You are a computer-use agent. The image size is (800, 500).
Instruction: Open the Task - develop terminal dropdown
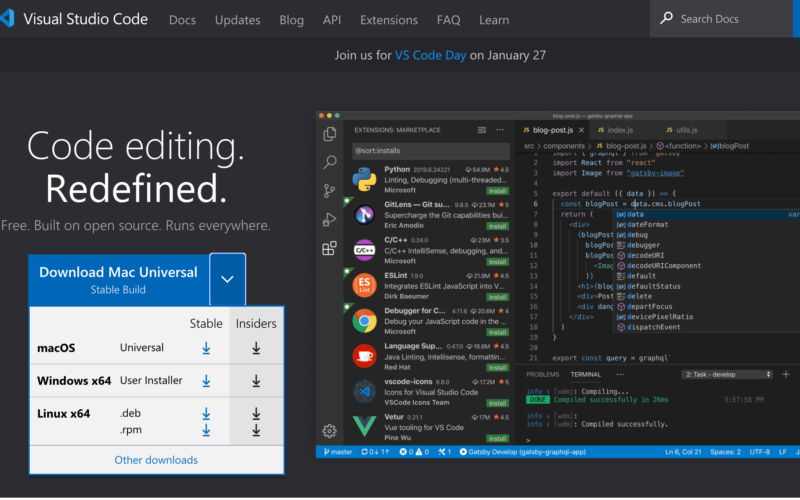[727, 374]
